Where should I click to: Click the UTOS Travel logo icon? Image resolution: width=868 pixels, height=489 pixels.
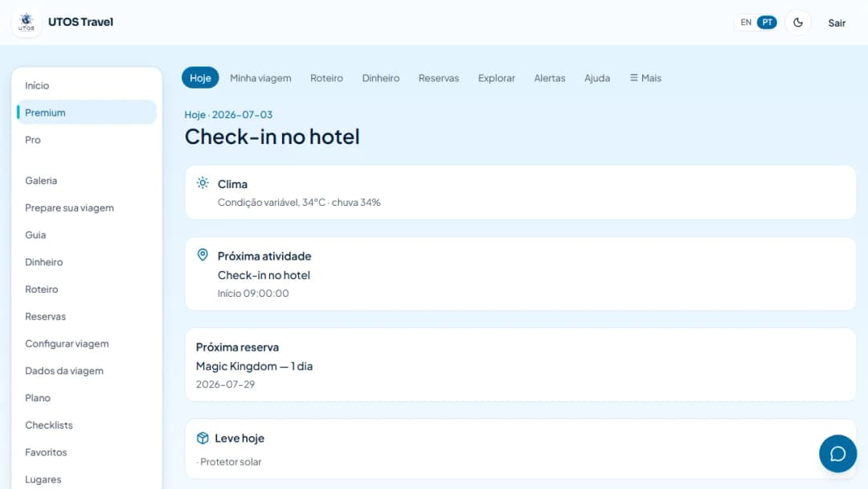(x=26, y=23)
